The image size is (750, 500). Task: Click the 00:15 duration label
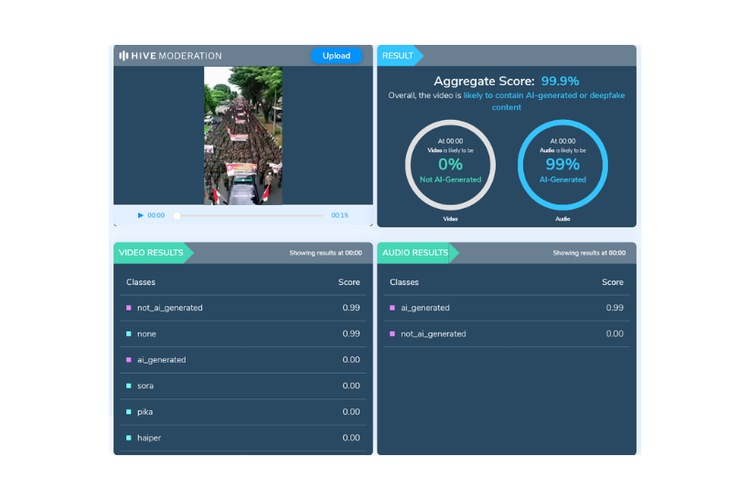coord(340,215)
